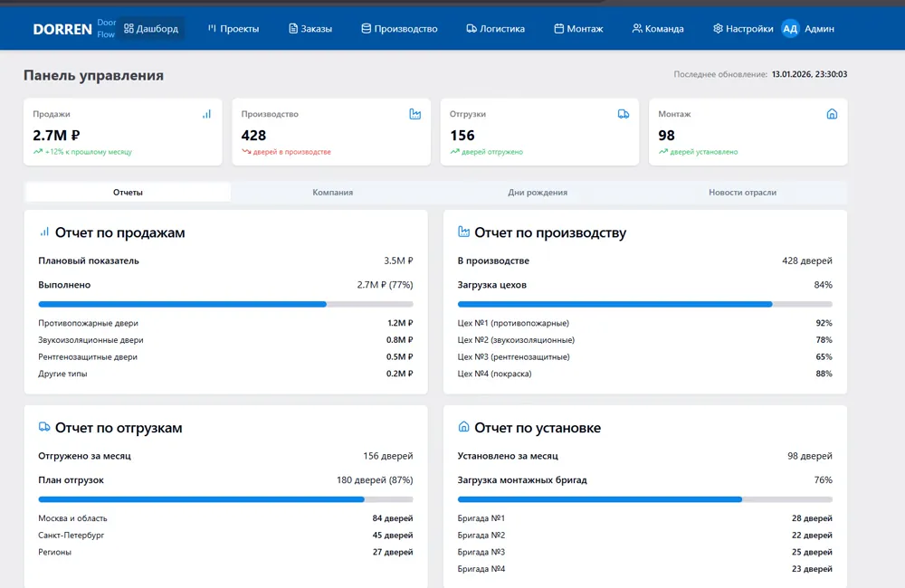The width and height of the screenshot is (905, 588).
Task: Click the Противопожарные двери row label
Action: click(x=89, y=323)
